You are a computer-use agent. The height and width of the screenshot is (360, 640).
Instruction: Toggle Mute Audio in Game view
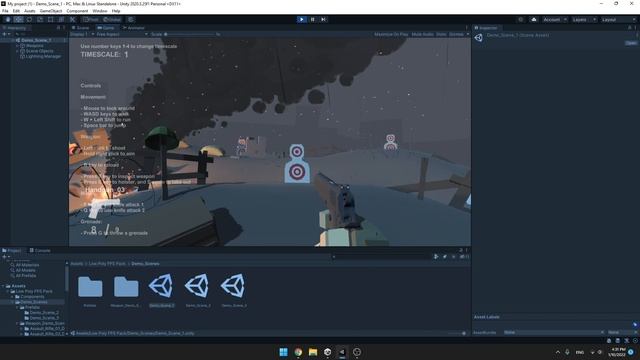click(x=422, y=34)
